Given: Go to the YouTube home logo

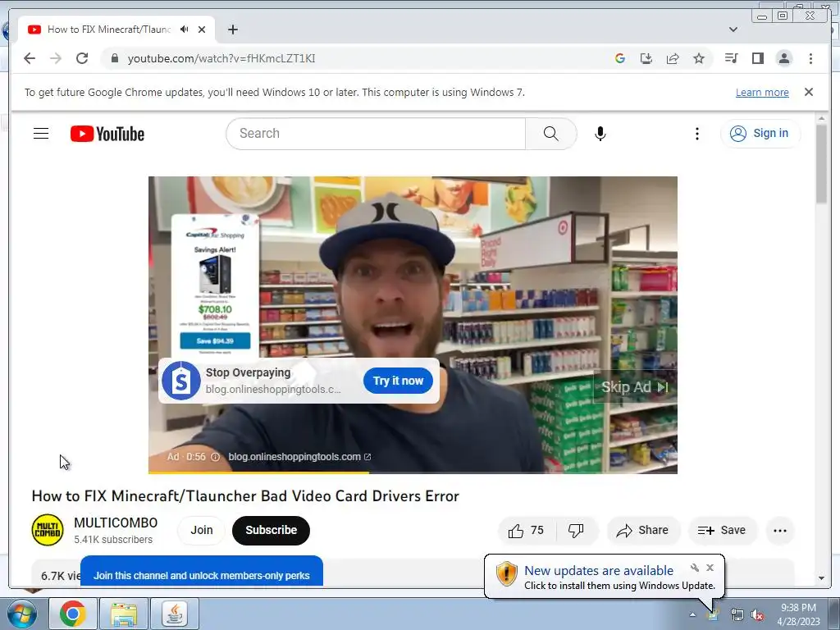Looking at the screenshot, I should [x=107, y=134].
